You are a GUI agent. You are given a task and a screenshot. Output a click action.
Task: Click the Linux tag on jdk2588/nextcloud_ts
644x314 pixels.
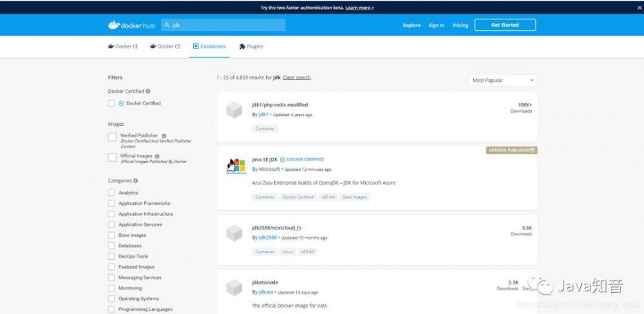(x=288, y=251)
